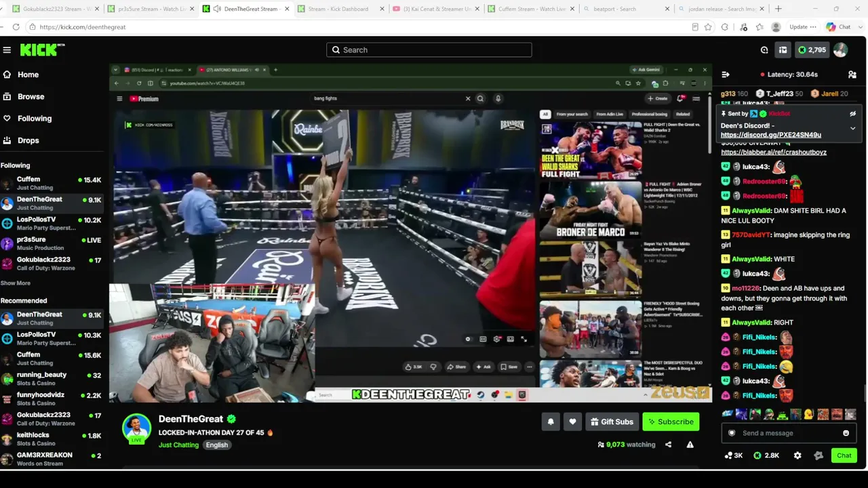
Task: Open browser Update menu
Action: (802, 27)
